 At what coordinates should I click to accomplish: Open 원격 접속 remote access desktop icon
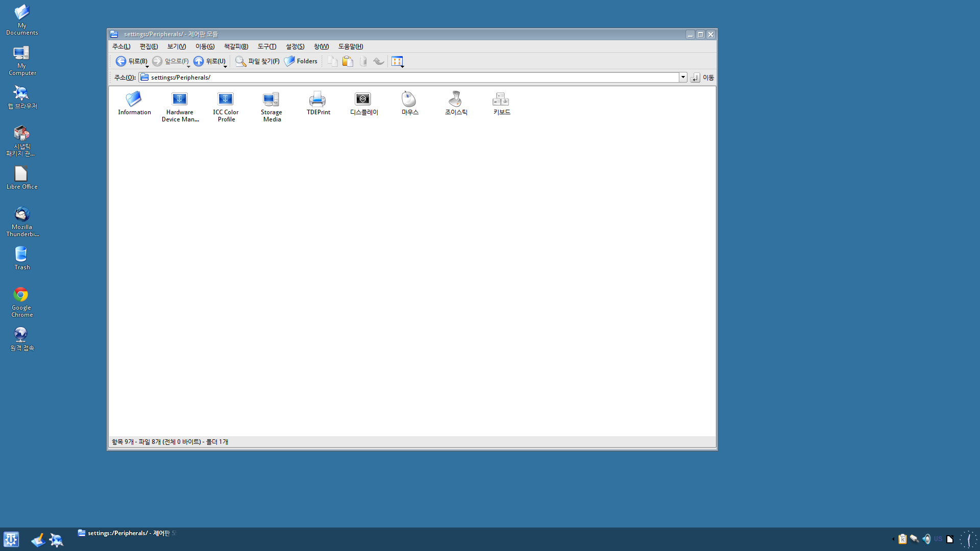pos(22,339)
